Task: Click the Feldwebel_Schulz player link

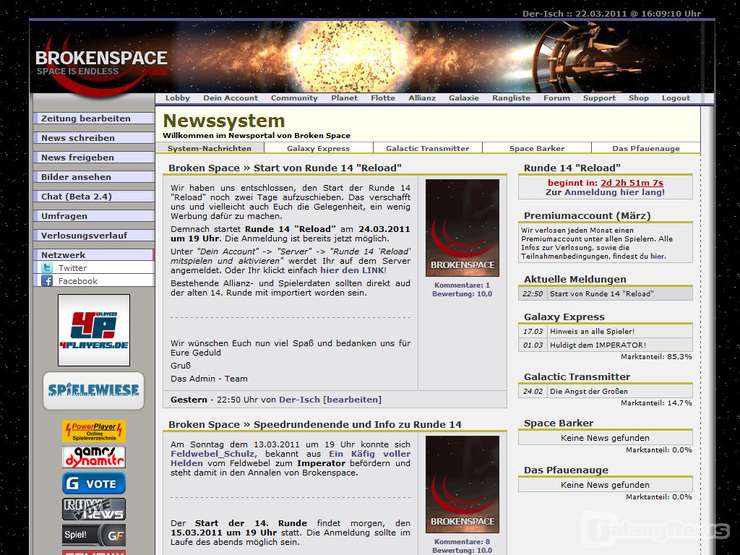Action: 214,454
